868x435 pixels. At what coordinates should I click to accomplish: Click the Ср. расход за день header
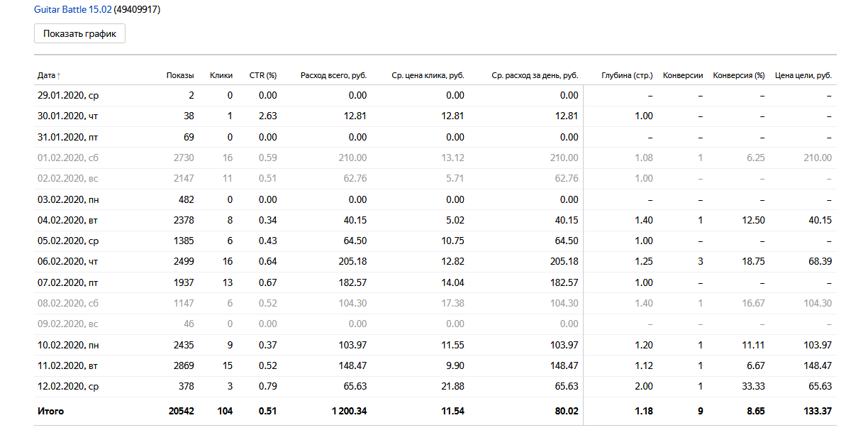click(x=535, y=75)
